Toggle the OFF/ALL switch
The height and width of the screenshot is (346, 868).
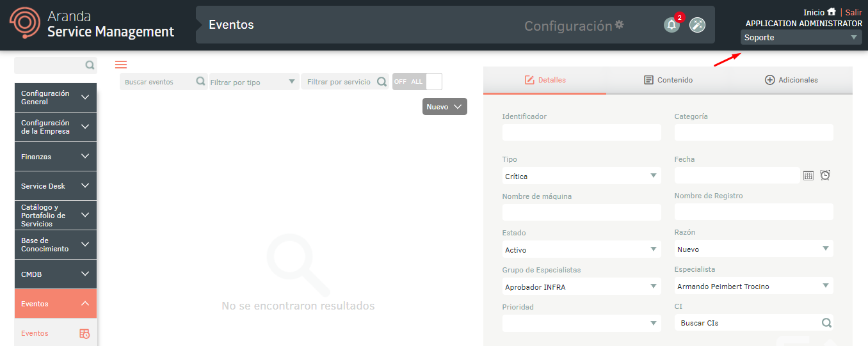(417, 81)
